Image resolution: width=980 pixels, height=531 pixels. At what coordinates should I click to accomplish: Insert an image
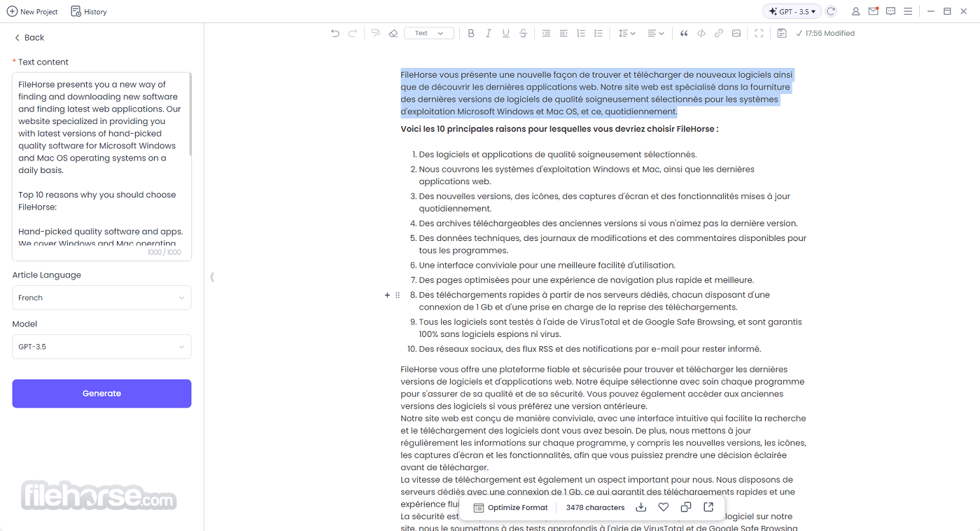(736, 33)
